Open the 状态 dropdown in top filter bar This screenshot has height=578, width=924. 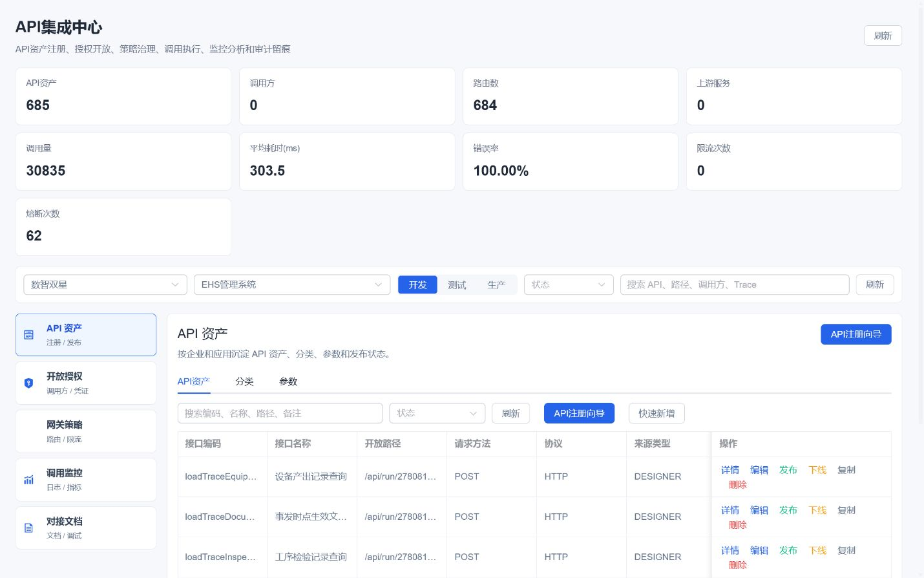tap(569, 284)
